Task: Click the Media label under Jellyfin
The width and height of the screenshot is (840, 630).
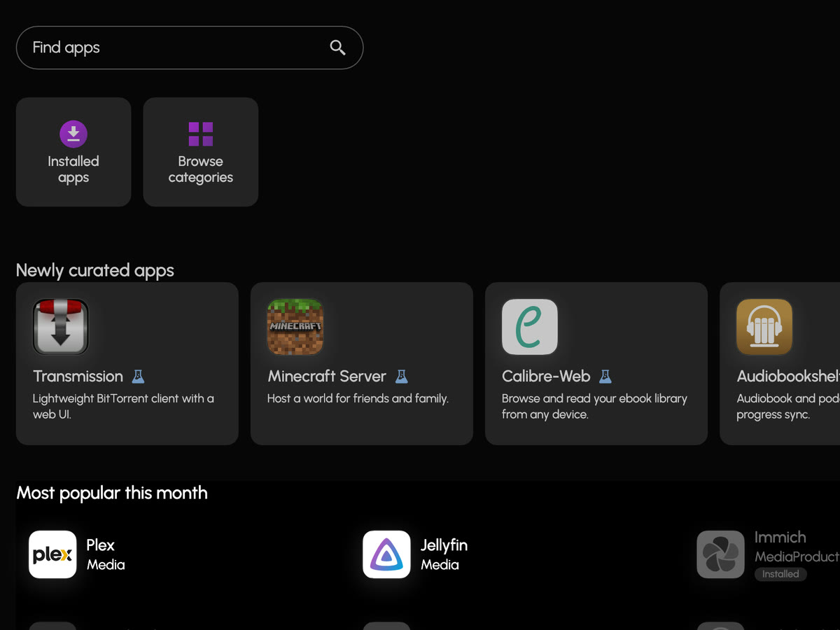Action: pyautogui.click(x=440, y=565)
